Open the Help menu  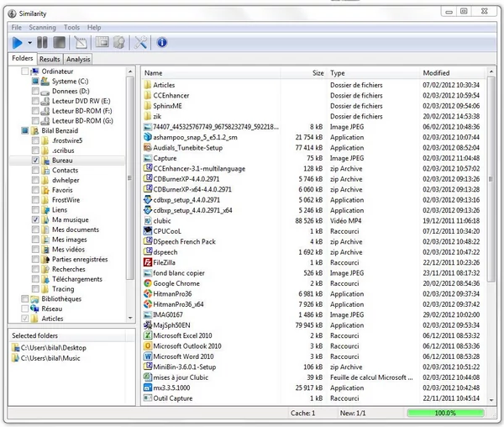(94, 28)
